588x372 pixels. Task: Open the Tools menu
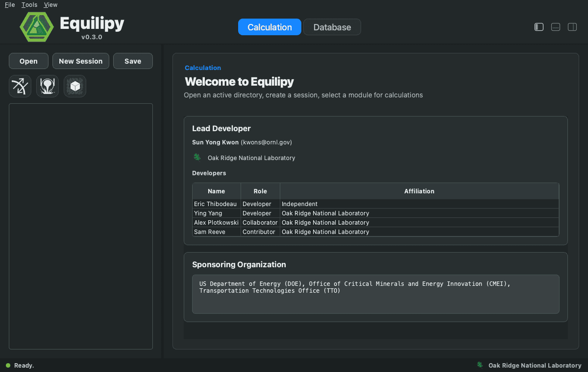[x=29, y=4]
